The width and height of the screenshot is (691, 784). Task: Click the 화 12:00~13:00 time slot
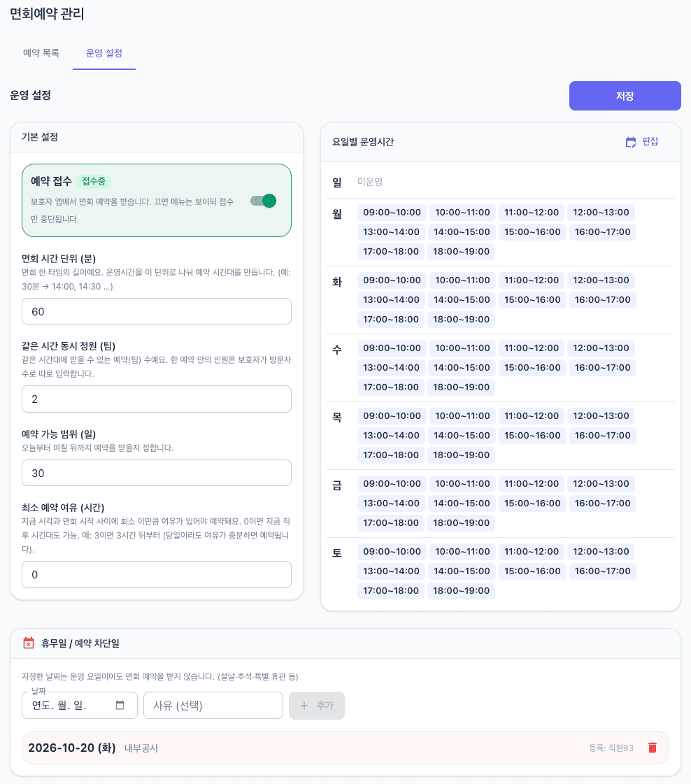[x=601, y=280]
